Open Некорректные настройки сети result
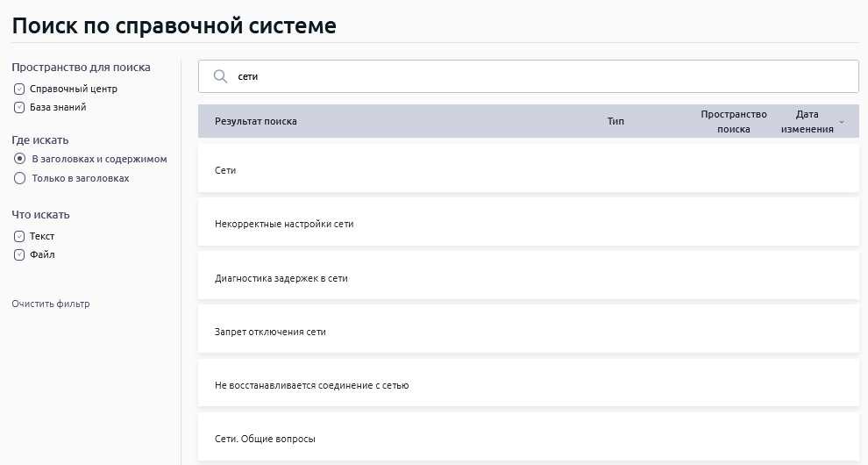 pos(284,224)
